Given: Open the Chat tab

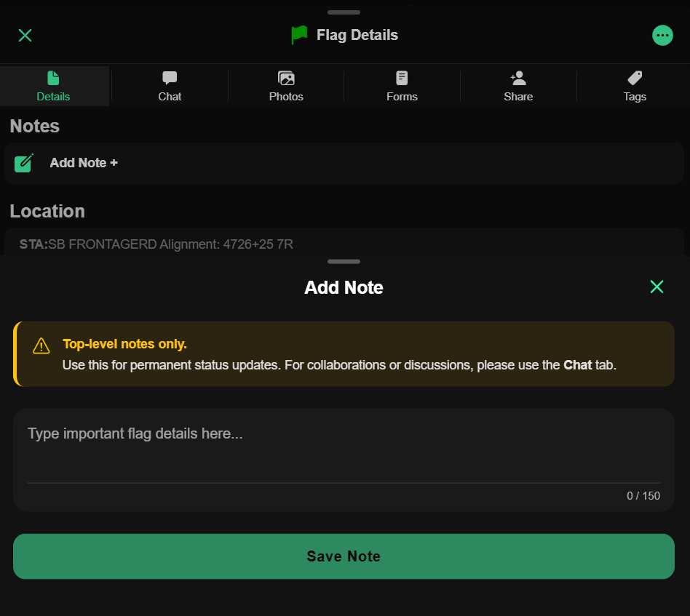Looking at the screenshot, I should pyautogui.click(x=170, y=87).
